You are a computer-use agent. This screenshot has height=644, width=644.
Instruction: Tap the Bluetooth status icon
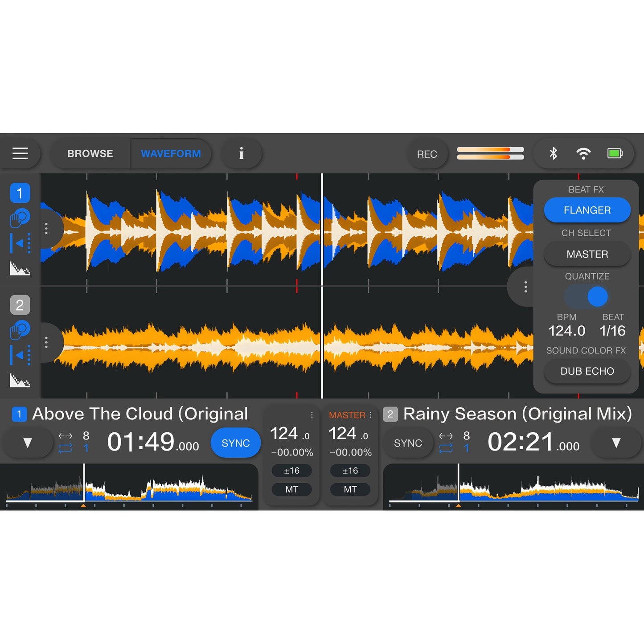[551, 153]
